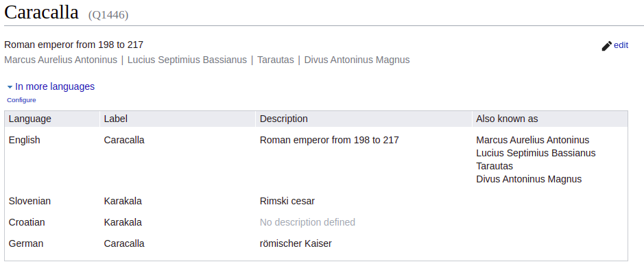644x264 pixels.
Task: Select the English language row name
Action: 24,141
